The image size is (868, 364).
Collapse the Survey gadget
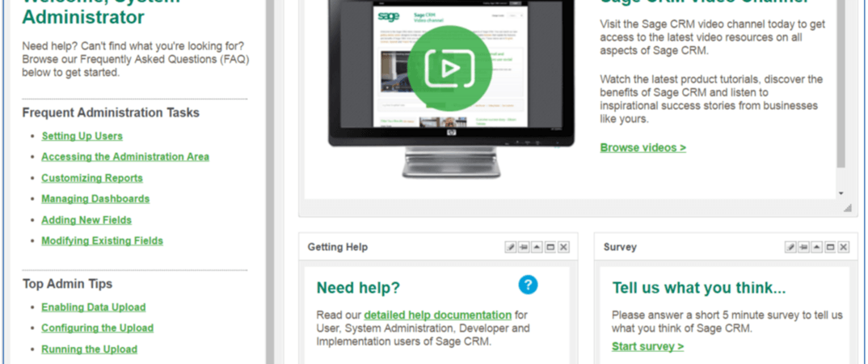pos(817,247)
